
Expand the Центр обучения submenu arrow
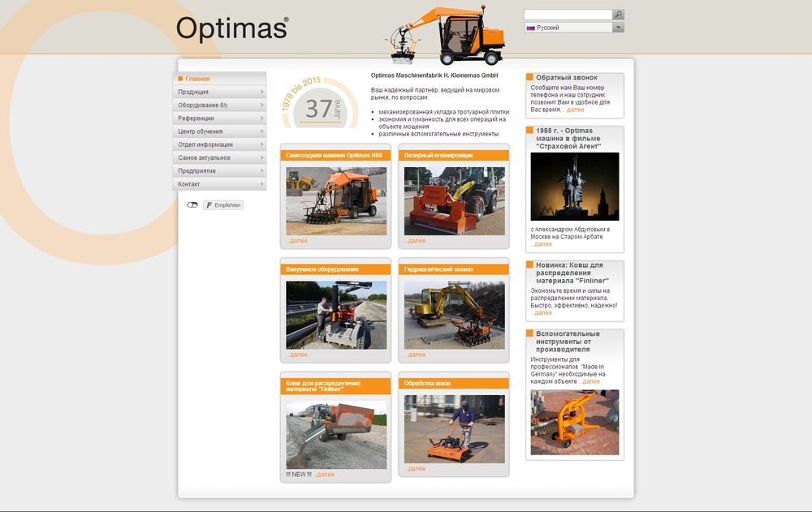(262, 131)
